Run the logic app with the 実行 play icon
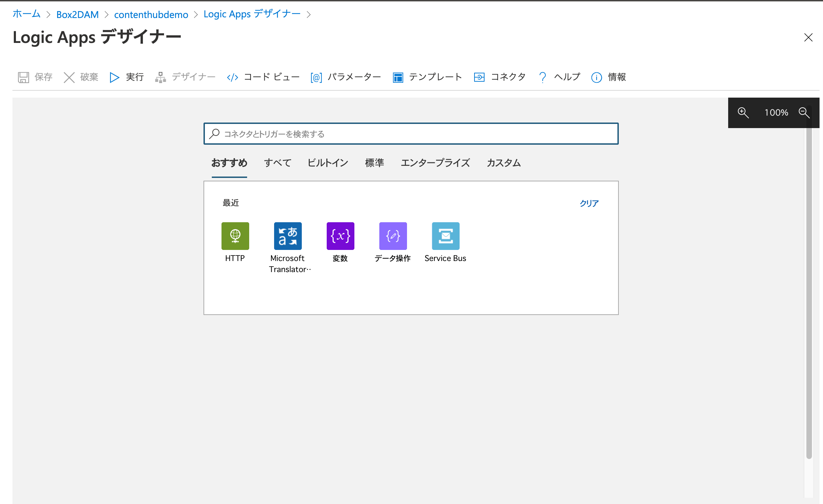Screen dimensions: 823x504 [114, 77]
